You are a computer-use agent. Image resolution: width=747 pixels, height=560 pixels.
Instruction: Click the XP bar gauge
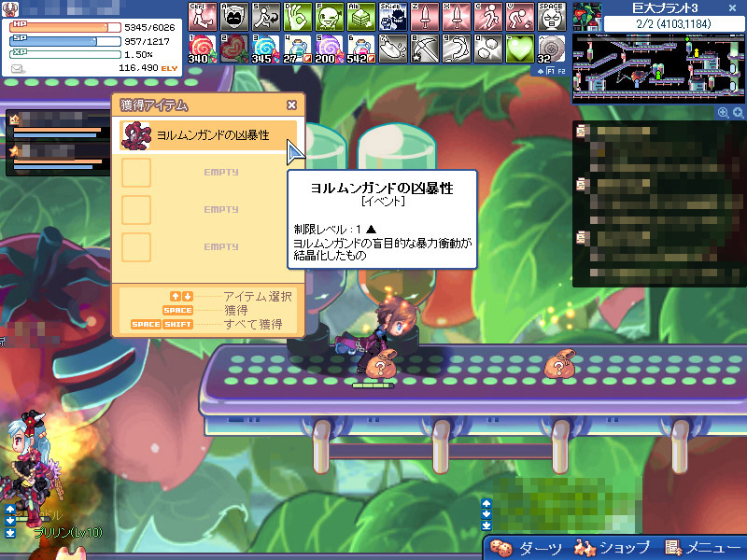pyautogui.click(x=65, y=54)
